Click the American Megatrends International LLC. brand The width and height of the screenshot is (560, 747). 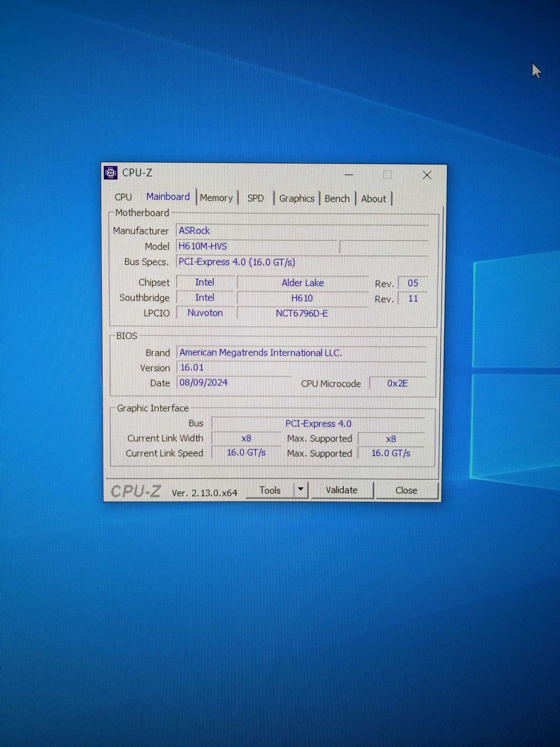(302, 353)
